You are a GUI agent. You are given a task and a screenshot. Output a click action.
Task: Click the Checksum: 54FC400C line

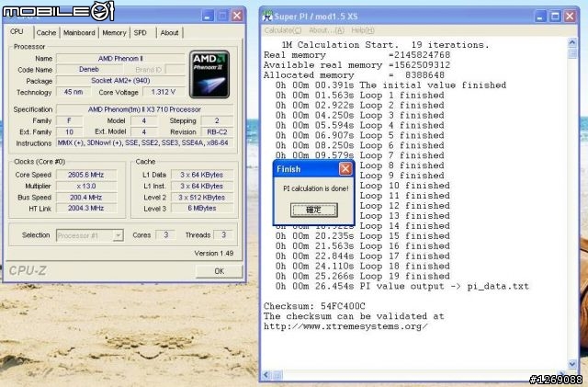[x=314, y=306]
